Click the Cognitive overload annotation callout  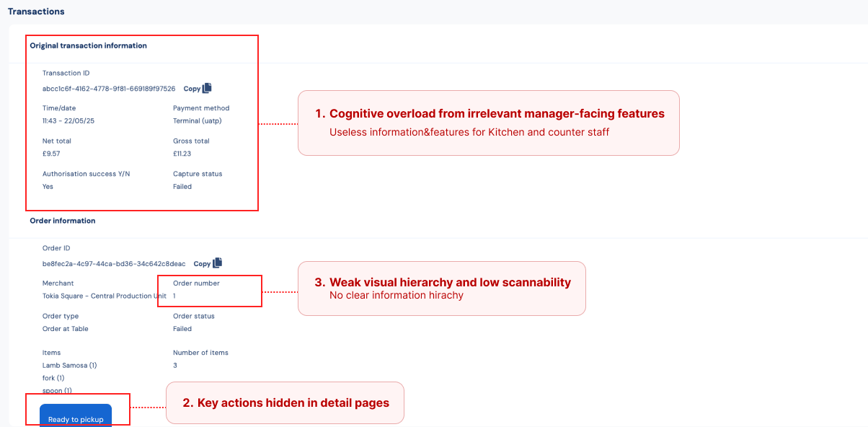point(489,123)
